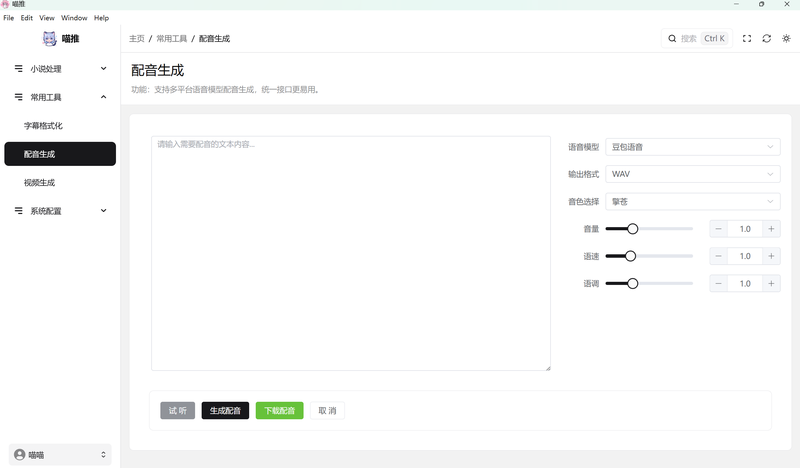
Task: Click the 喵推 cat logo icon
Action: [49, 38]
